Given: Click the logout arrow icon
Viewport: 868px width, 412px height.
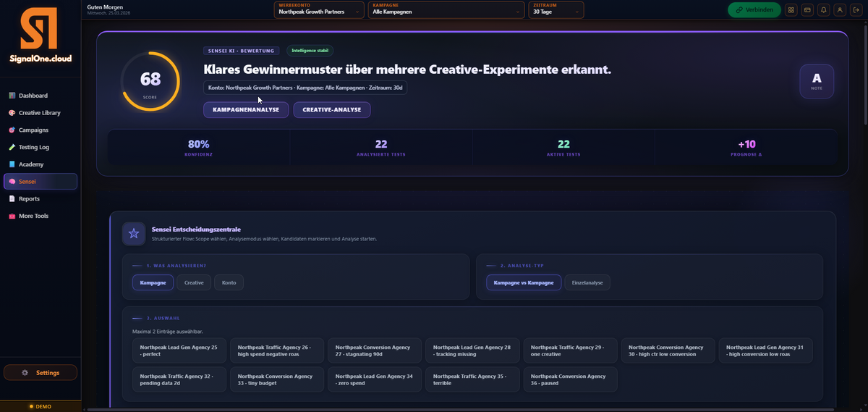Looking at the screenshot, I should coord(856,10).
